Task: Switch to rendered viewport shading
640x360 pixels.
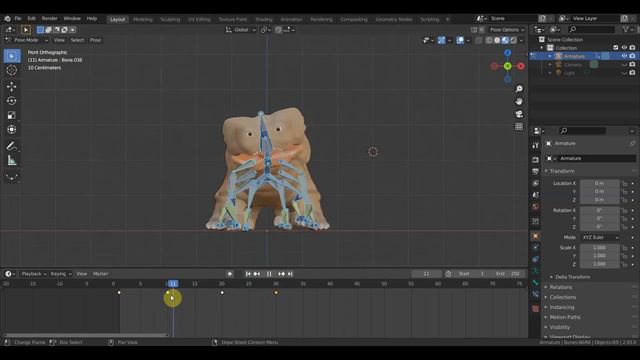Action: point(513,40)
